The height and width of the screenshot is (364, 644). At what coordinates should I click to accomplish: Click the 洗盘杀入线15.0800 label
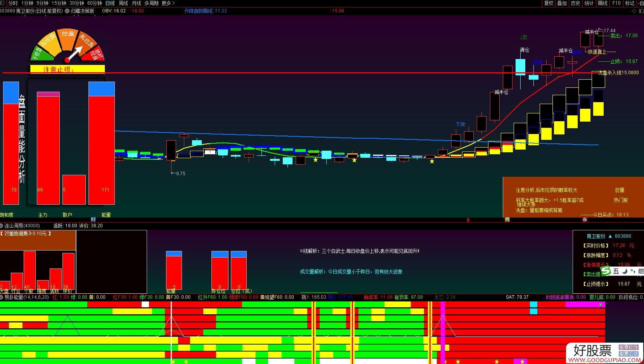[x=618, y=72]
